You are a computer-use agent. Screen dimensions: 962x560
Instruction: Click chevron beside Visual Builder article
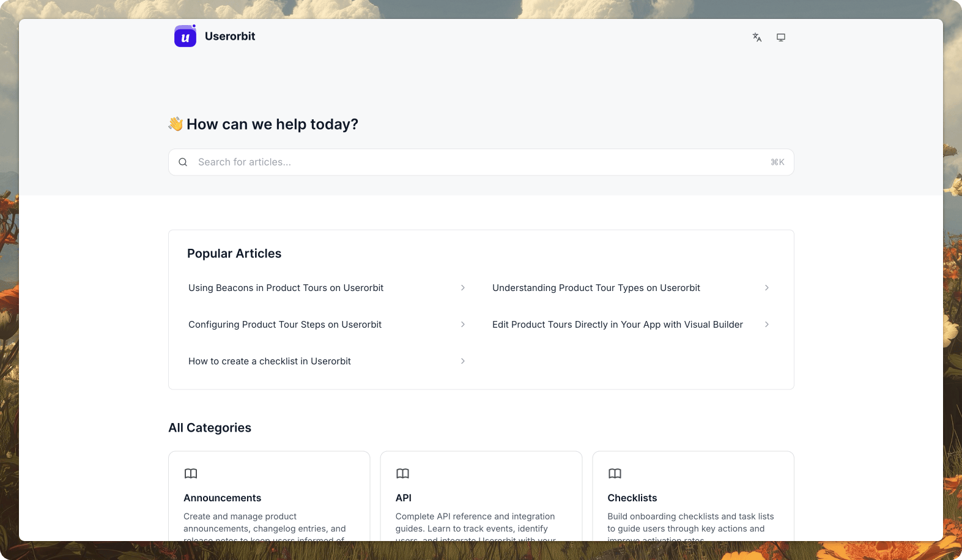tap(767, 325)
